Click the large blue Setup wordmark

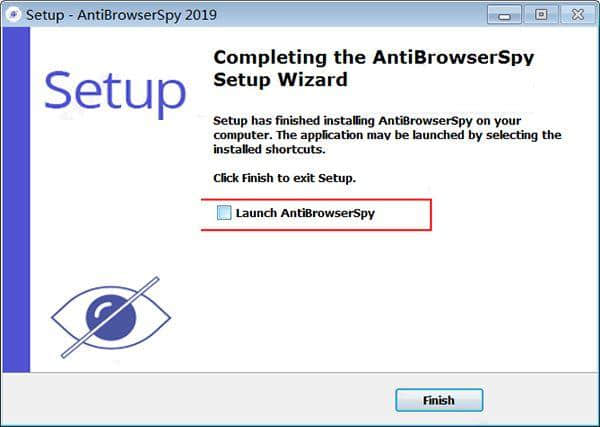point(115,93)
